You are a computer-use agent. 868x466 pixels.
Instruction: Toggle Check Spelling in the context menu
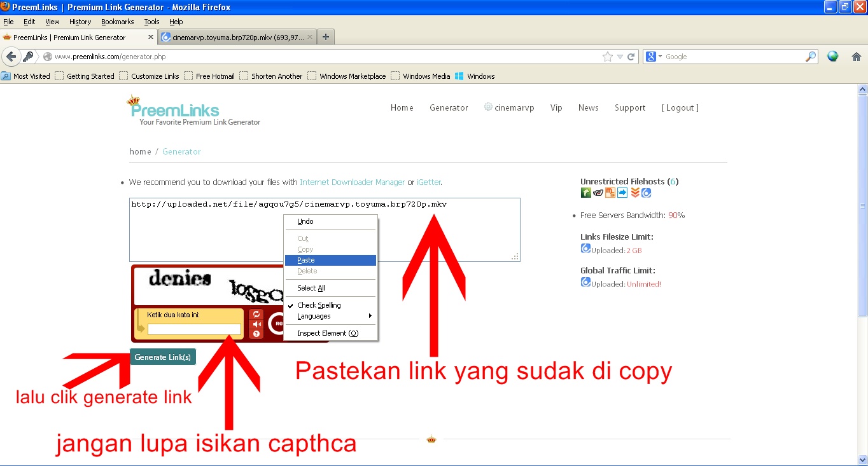[330, 305]
